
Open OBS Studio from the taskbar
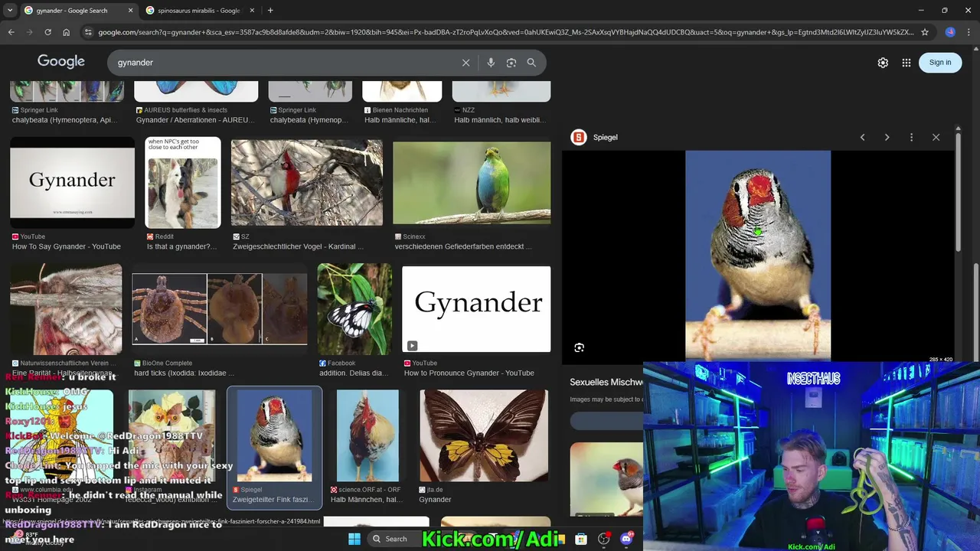click(604, 539)
